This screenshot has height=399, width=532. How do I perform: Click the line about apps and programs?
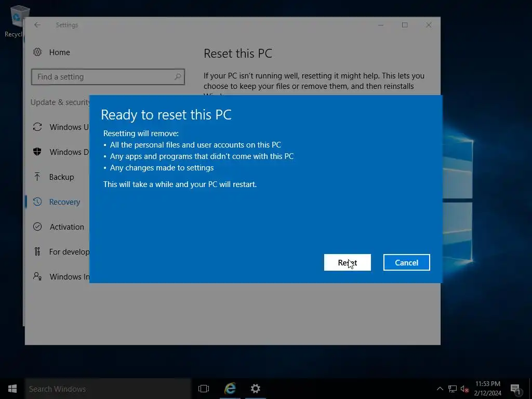pos(202,156)
